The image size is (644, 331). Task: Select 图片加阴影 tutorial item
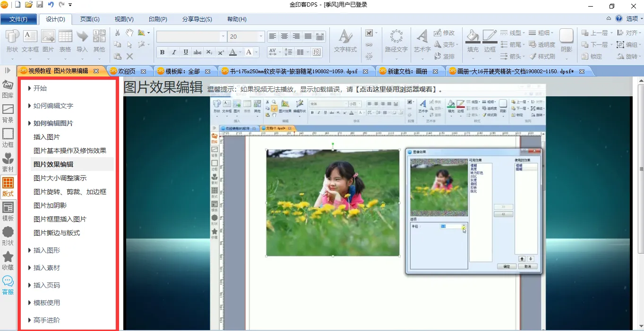[x=50, y=205]
